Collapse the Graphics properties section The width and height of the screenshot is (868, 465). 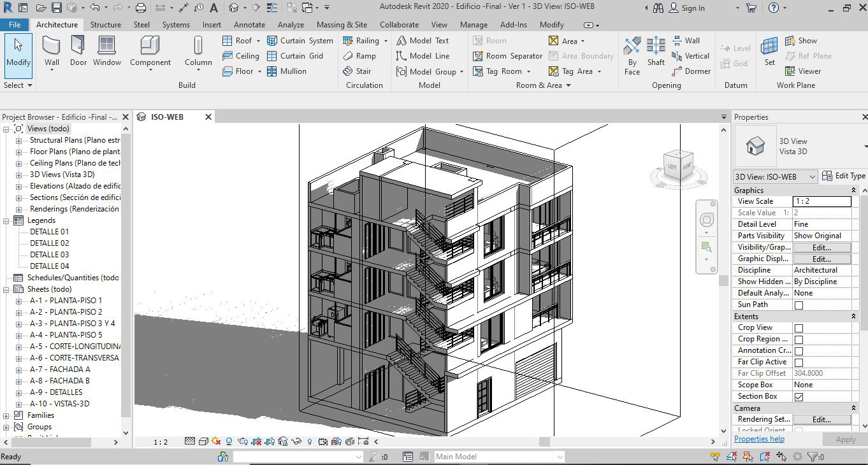coord(853,190)
